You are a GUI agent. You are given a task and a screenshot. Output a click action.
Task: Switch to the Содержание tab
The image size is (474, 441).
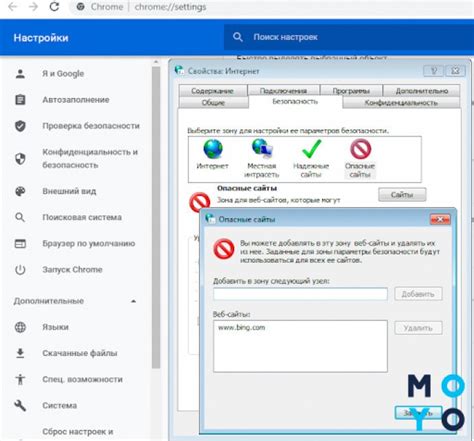pos(212,91)
